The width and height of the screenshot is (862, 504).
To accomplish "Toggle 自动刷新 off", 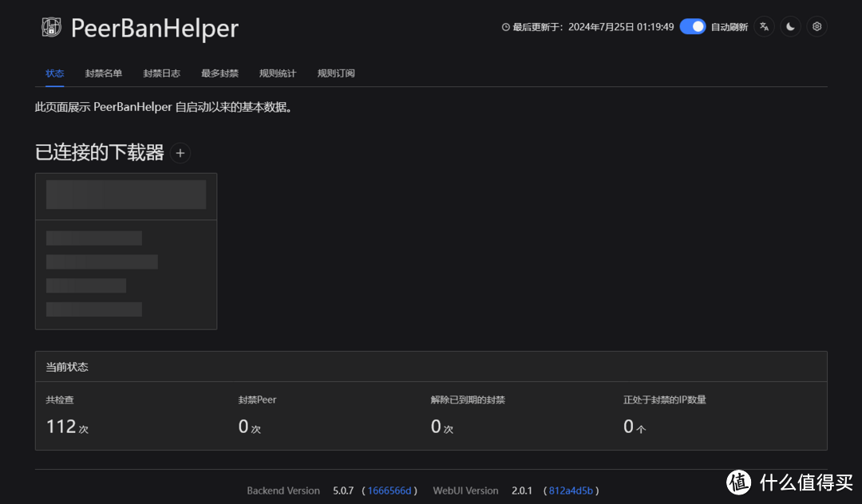I will click(x=693, y=26).
